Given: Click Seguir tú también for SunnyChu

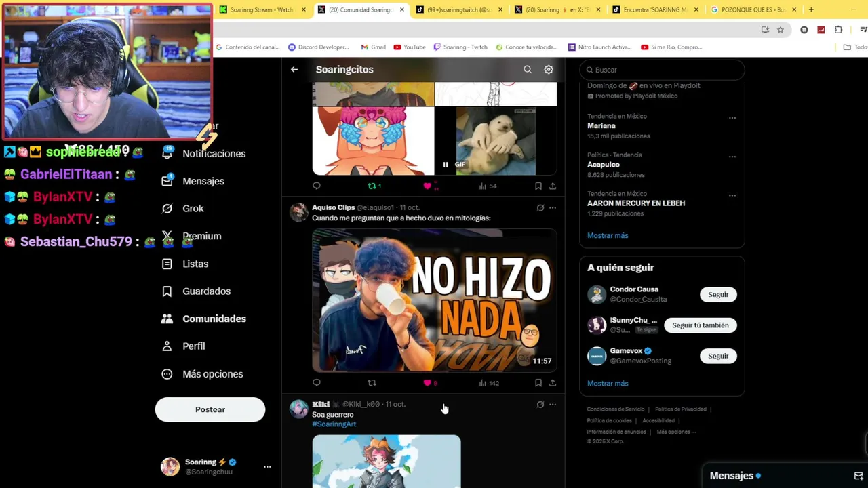Looking at the screenshot, I should tap(701, 325).
